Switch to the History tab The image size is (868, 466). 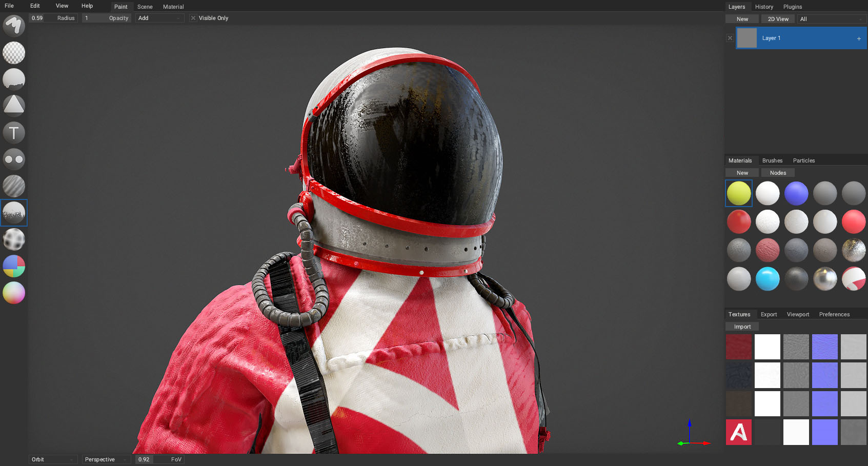(x=764, y=7)
